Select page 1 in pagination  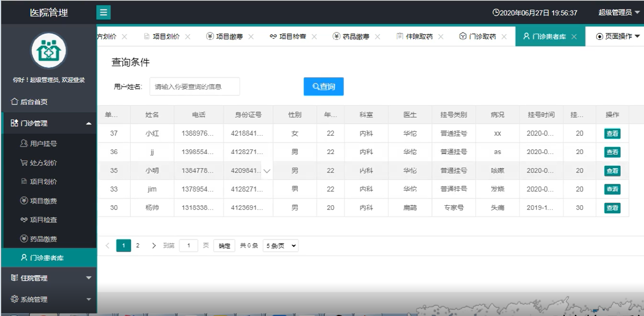pos(124,246)
